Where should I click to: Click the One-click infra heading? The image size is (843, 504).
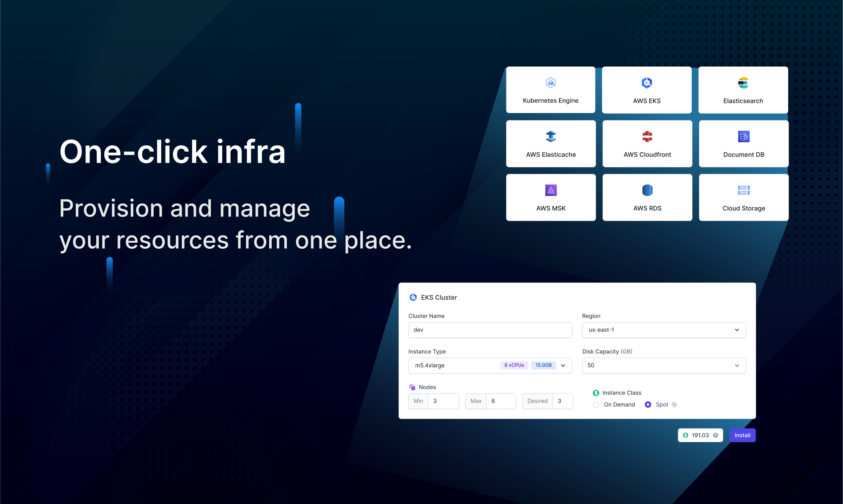(173, 152)
